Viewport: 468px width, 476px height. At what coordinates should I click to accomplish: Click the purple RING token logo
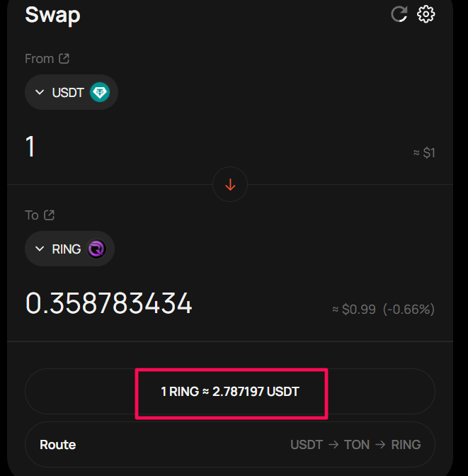[96, 249]
